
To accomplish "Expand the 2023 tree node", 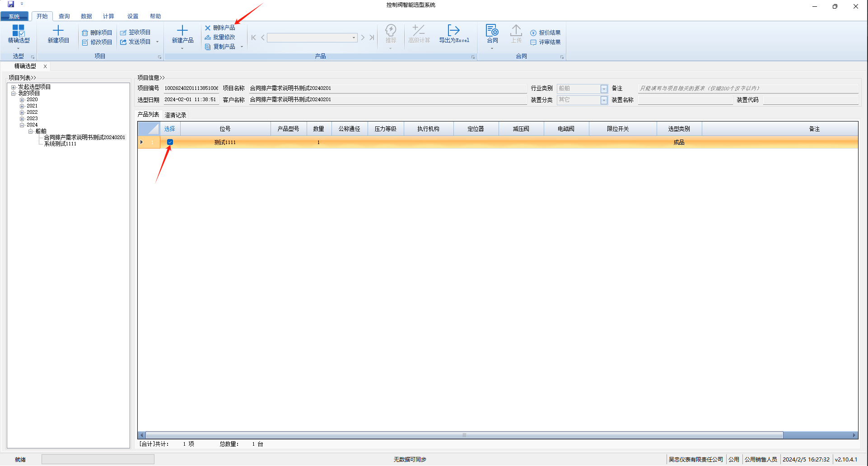I will [x=22, y=119].
